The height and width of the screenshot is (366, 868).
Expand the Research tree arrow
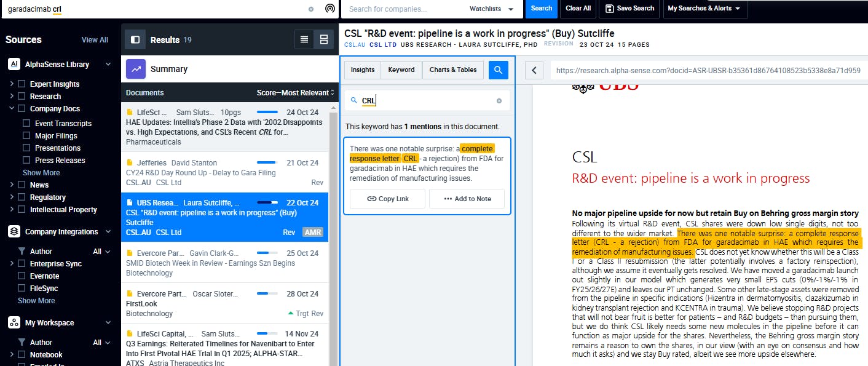pyautogui.click(x=12, y=97)
